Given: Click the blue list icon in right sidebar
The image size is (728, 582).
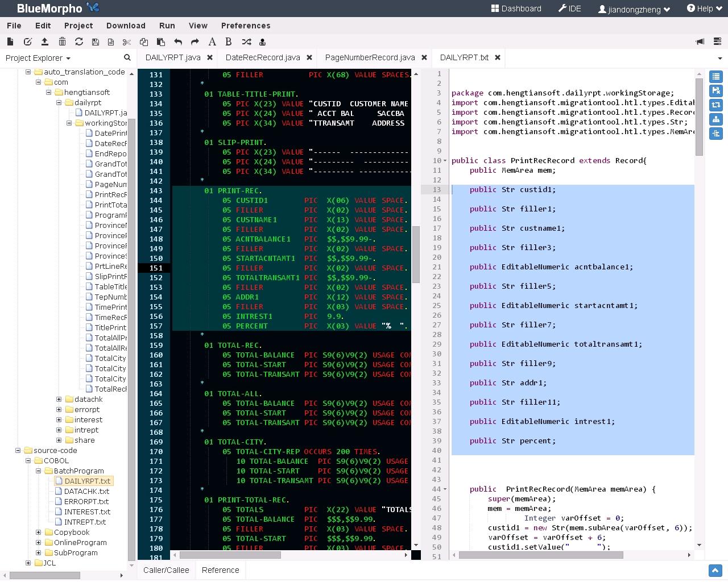Looking at the screenshot, I should 715,77.
